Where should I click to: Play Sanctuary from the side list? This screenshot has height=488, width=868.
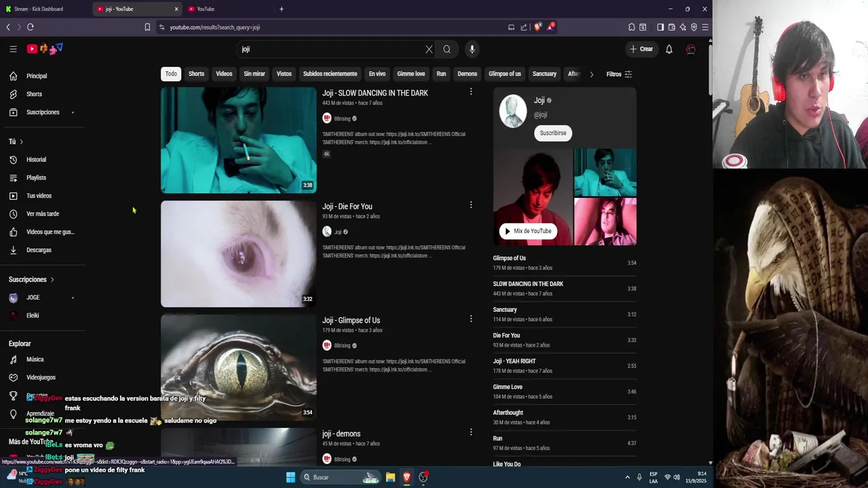coord(564,314)
